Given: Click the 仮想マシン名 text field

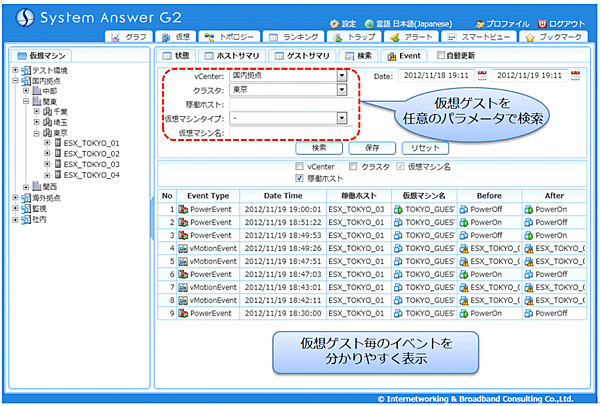Looking at the screenshot, I should tap(288, 132).
